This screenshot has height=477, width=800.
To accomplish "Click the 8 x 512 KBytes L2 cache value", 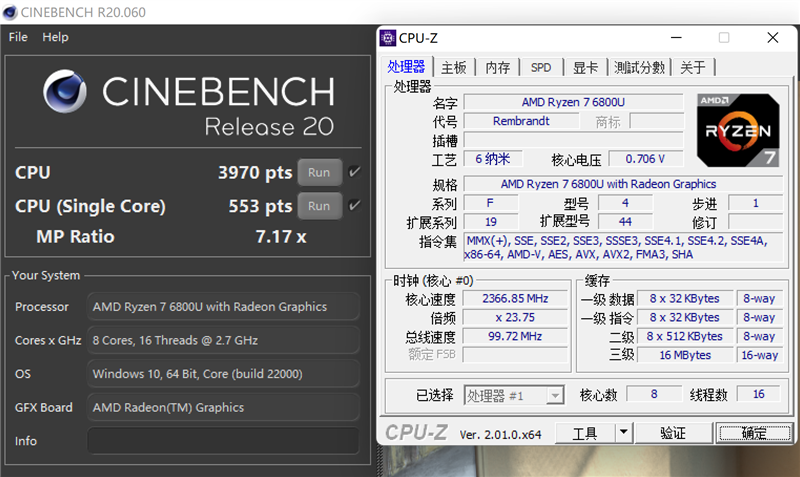I will (685, 336).
